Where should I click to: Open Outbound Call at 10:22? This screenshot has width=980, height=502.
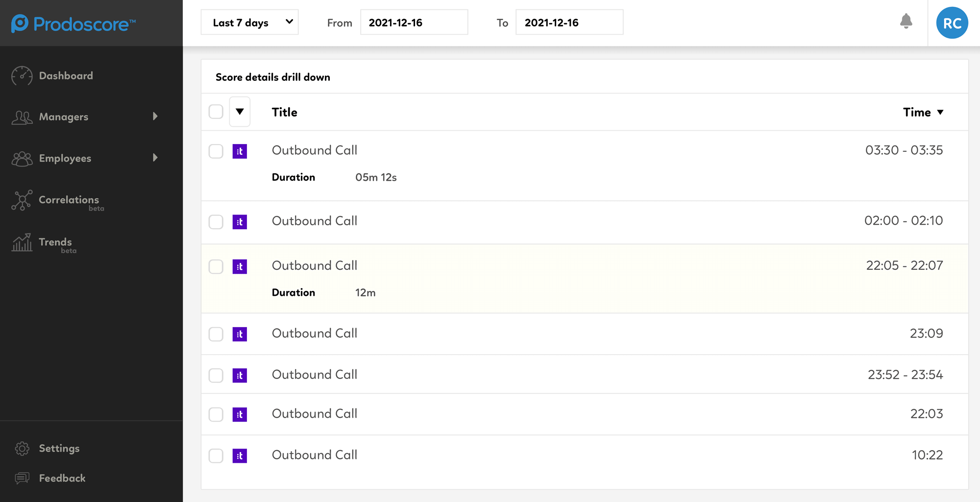click(315, 455)
